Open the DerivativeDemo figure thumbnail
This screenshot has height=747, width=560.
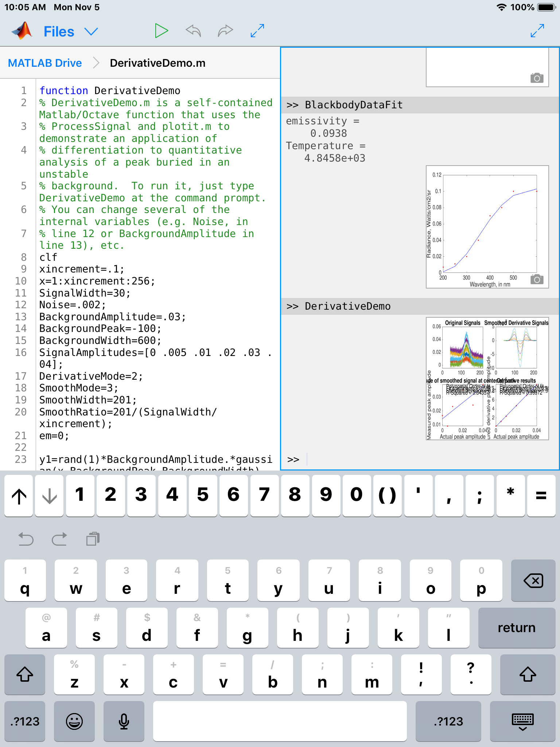(x=487, y=379)
